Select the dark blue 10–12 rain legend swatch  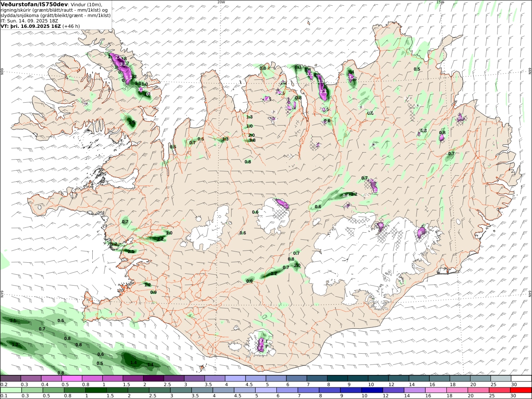(x=372, y=390)
